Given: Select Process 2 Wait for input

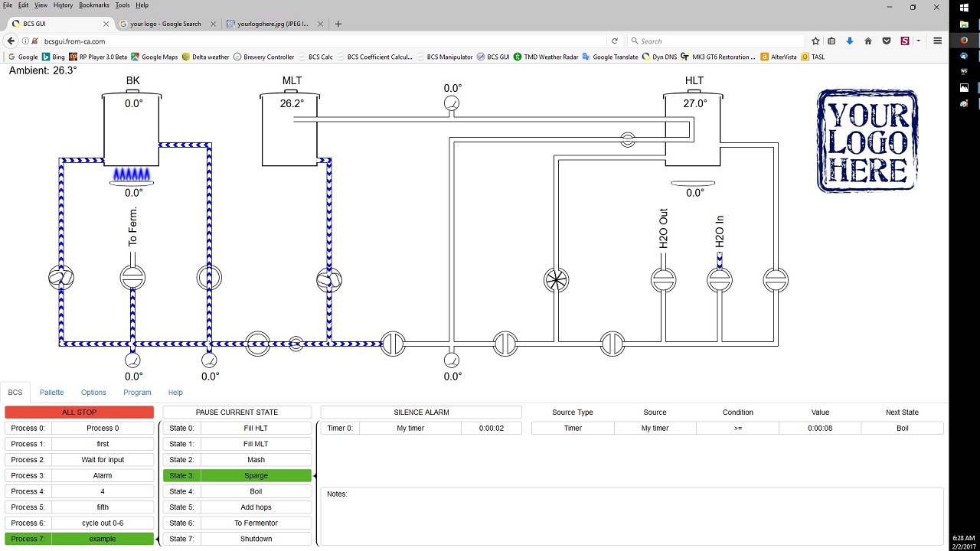Looking at the screenshot, I should pyautogui.click(x=80, y=460).
